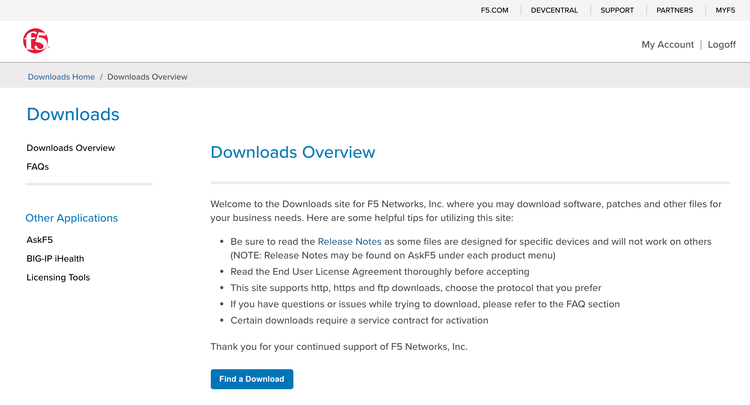Open the F5.COM top link

tap(495, 10)
